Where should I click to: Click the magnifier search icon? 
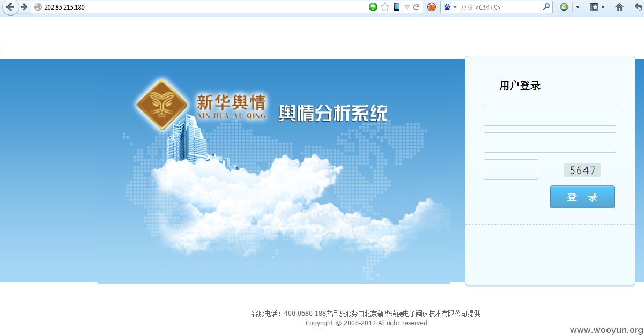pos(546,7)
